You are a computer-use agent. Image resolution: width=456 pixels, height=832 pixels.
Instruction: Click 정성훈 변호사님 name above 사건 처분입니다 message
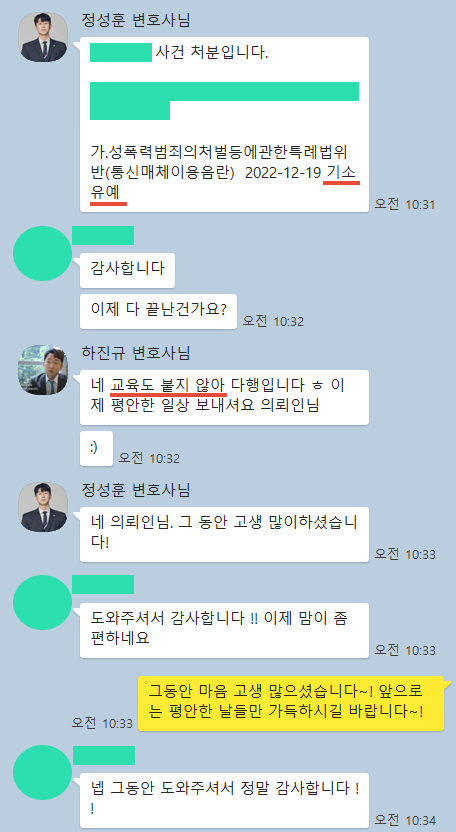136,20
